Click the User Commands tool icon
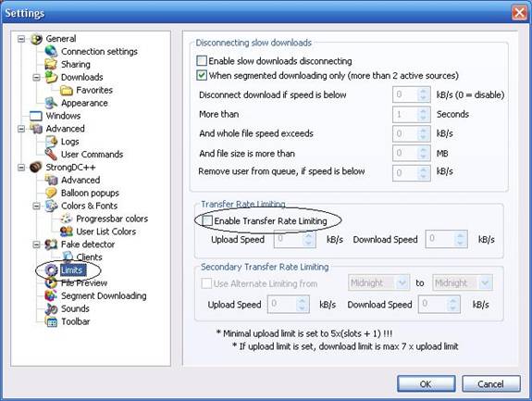Viewport: 532px width, 401px height. (51, 154)
